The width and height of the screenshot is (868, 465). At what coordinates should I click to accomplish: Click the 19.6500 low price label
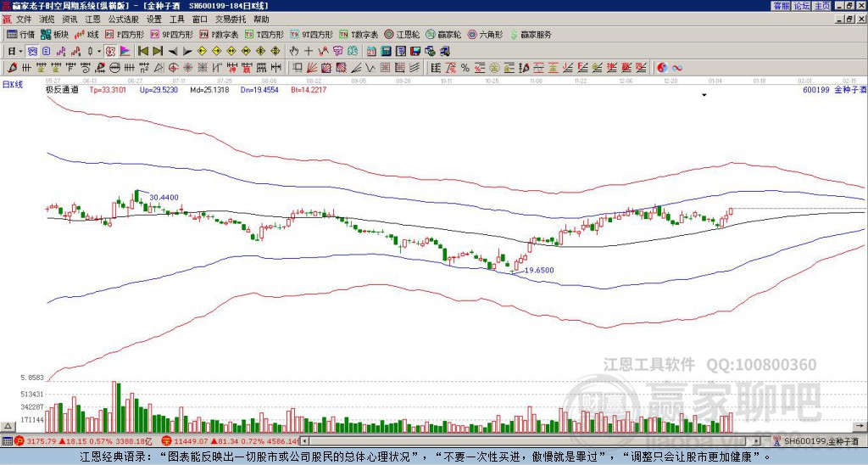pos(538,271)
